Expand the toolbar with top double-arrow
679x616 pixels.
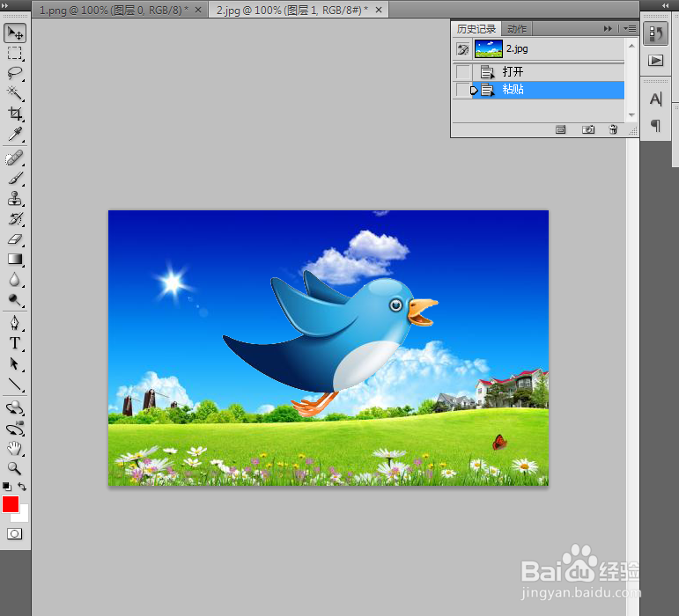click(4, 5)
